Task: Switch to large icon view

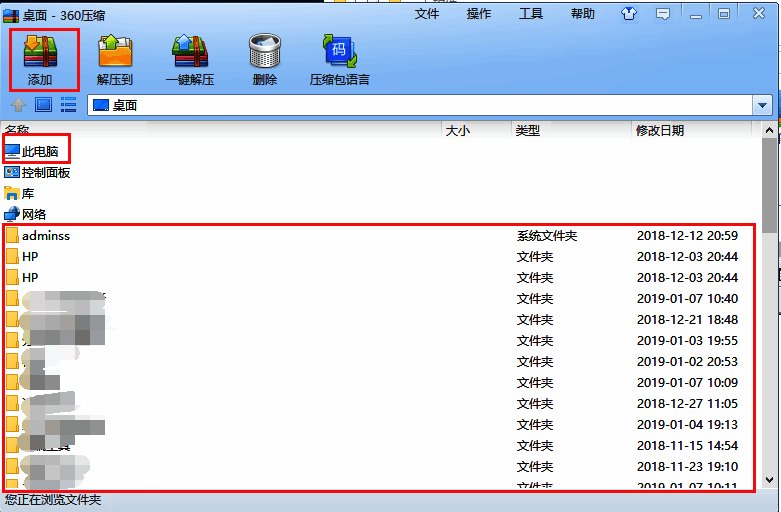Action: [43, 105]
